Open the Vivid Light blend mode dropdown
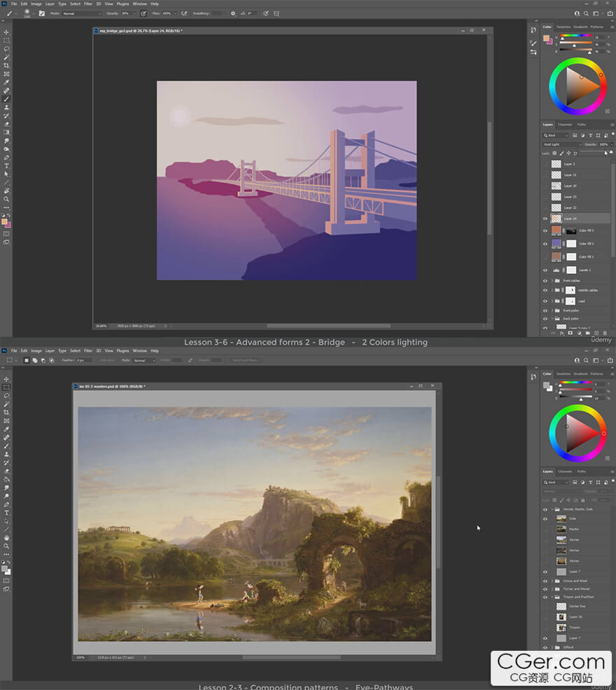The image size is (616, 690). (562, 144)
